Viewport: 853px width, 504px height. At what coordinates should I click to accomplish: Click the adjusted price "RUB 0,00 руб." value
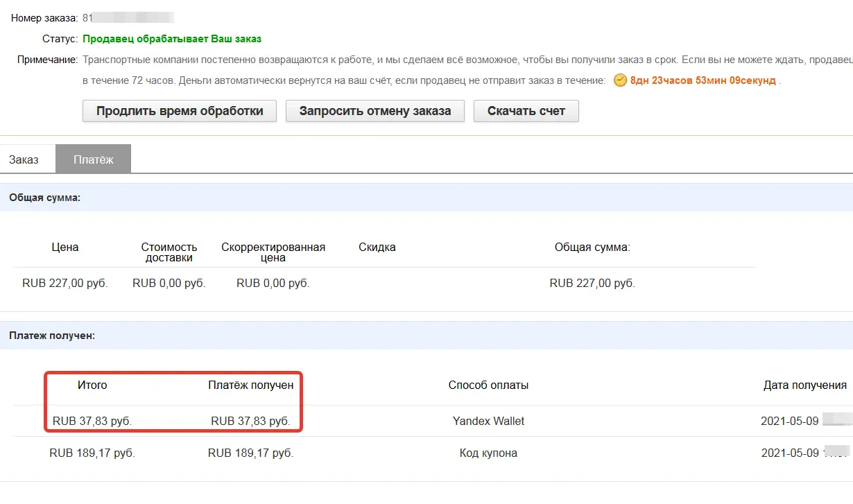click(273, 283)
